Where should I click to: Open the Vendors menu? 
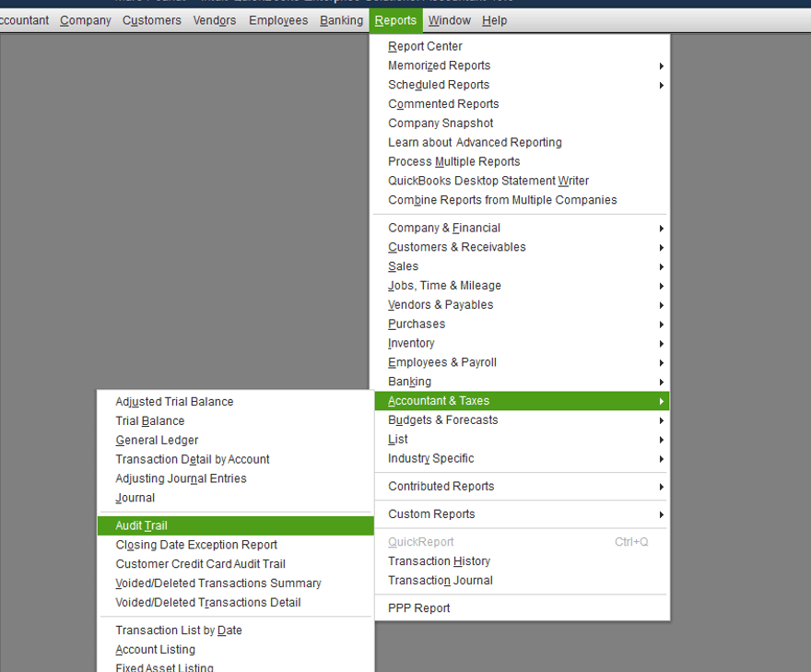pos(215,20)
